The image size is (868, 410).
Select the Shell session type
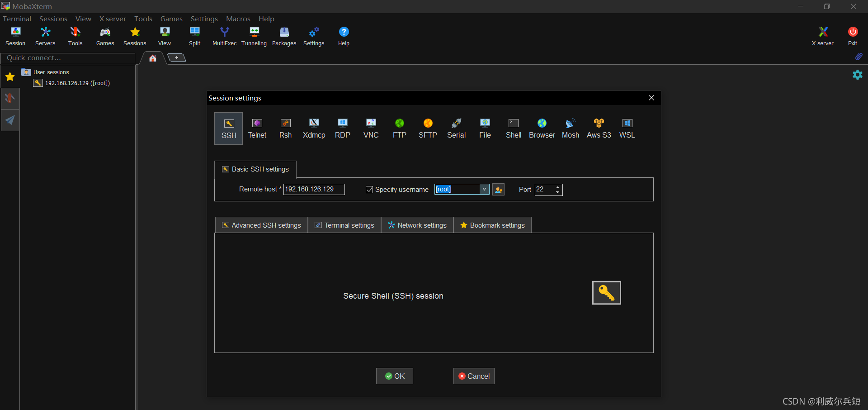pyautogui.click(x=514, y=129)
